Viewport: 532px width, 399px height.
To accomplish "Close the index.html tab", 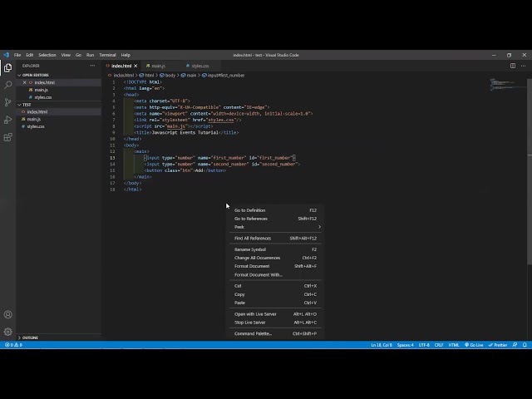I will [x=135, y=66].
